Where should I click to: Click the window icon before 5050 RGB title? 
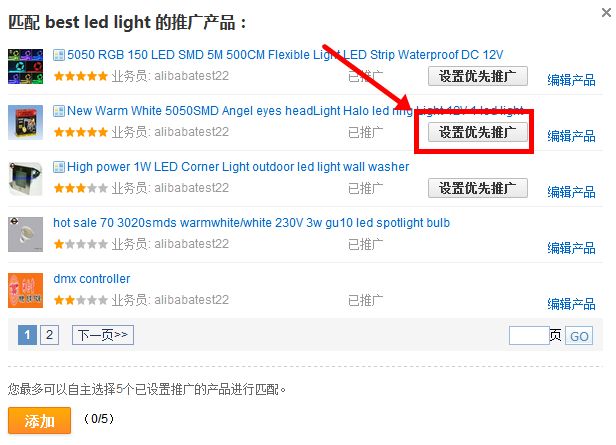point(59,55)
